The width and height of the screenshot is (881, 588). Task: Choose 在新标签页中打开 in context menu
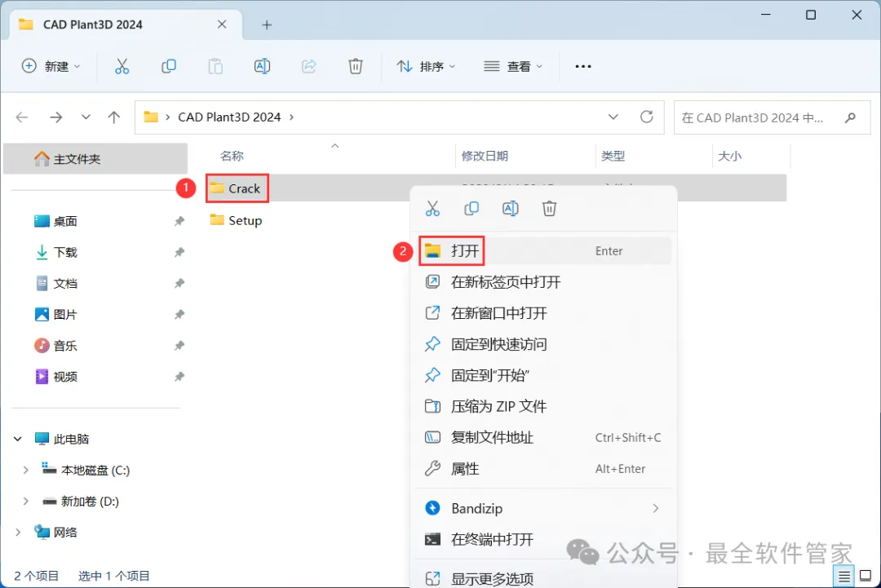coord(542,282)
